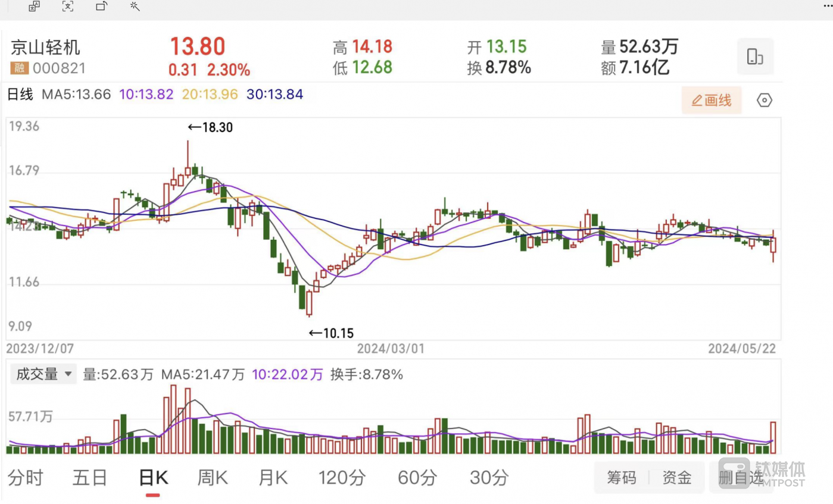Screen dimensions: 833x504
Task: Click the 资金 capital flow button
Action: (677, 477)
